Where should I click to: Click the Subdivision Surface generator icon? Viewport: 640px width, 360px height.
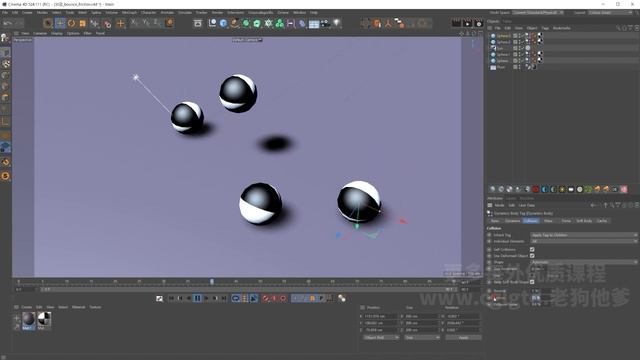246,23
